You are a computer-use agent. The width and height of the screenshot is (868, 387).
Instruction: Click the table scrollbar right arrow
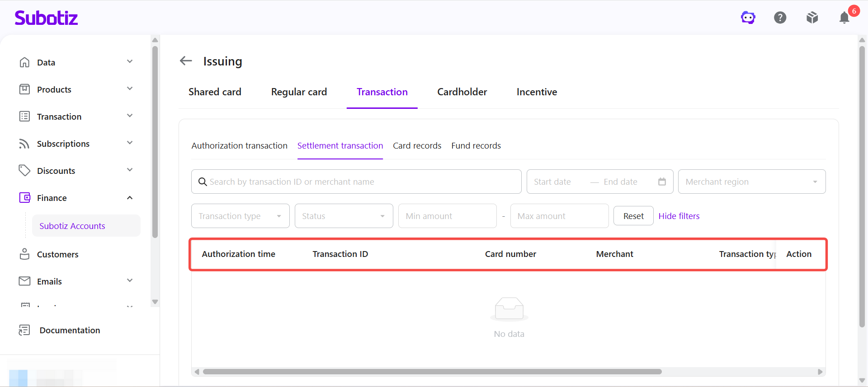pos(820,372)
